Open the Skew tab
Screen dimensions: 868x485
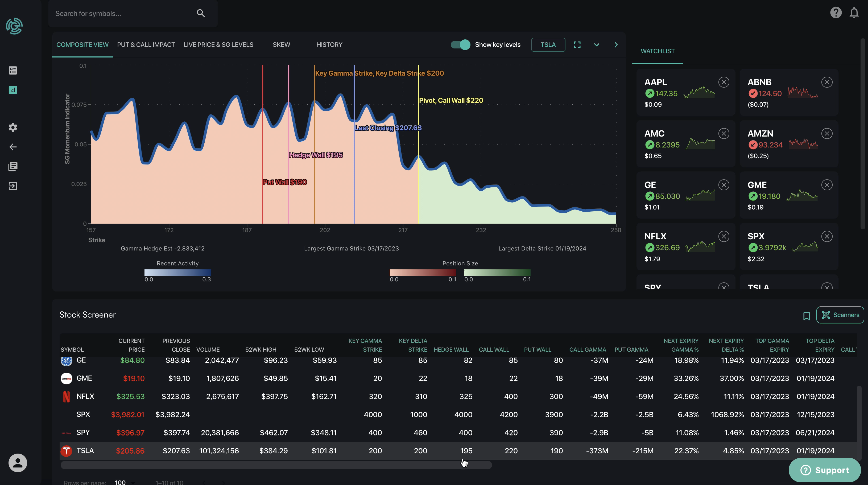point(281,45)
